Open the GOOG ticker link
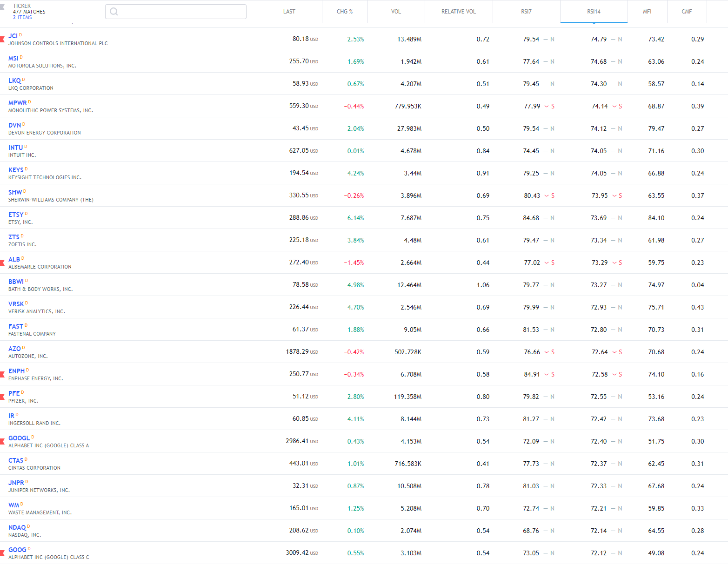The height and width of the screenshot is (566, 728). tap(17, 550)
